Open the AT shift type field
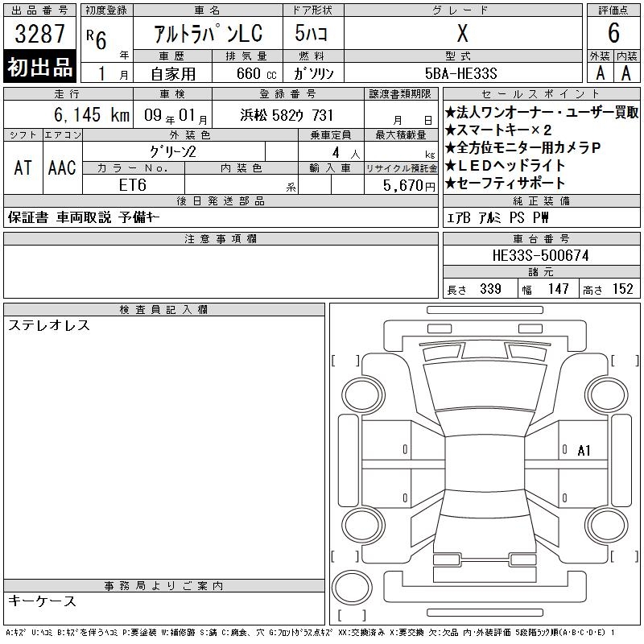The width and height of the screenshot is (644, 644). tap(23, 167)
